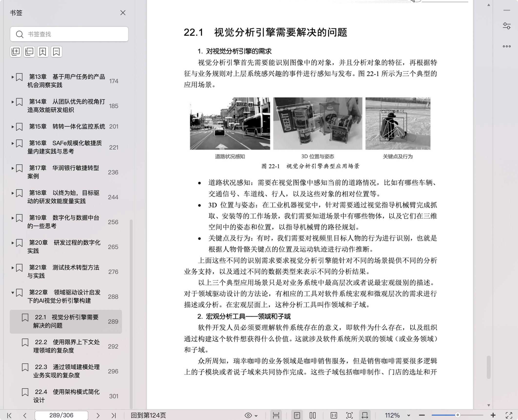Expand the 第13章 bookmark entry

coord(13,77)
